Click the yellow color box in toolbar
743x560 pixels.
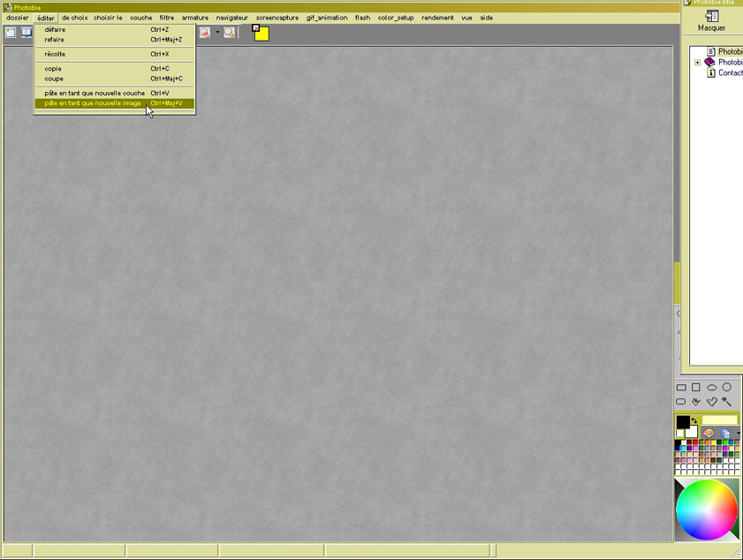coord(262,34)
